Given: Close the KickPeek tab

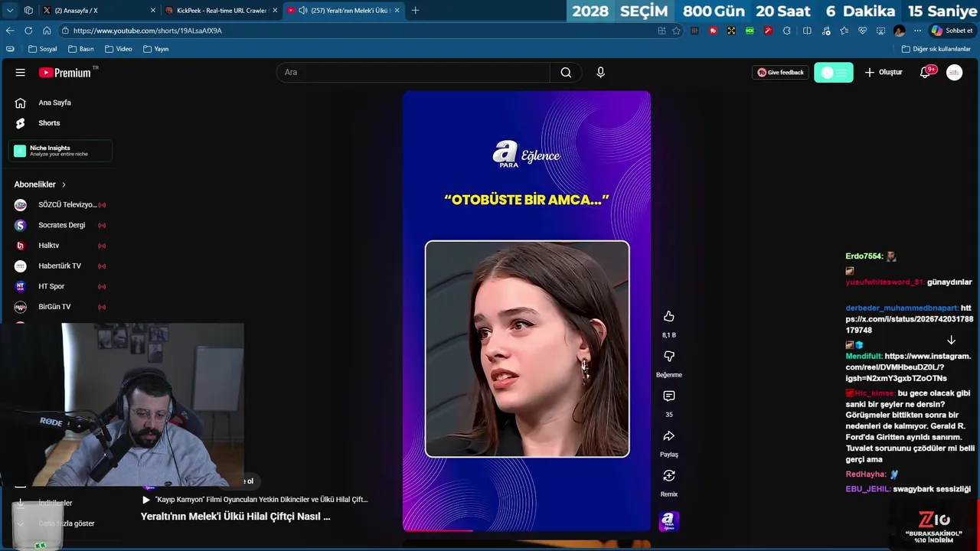Looking at the screenshot, I should [274, 11].
